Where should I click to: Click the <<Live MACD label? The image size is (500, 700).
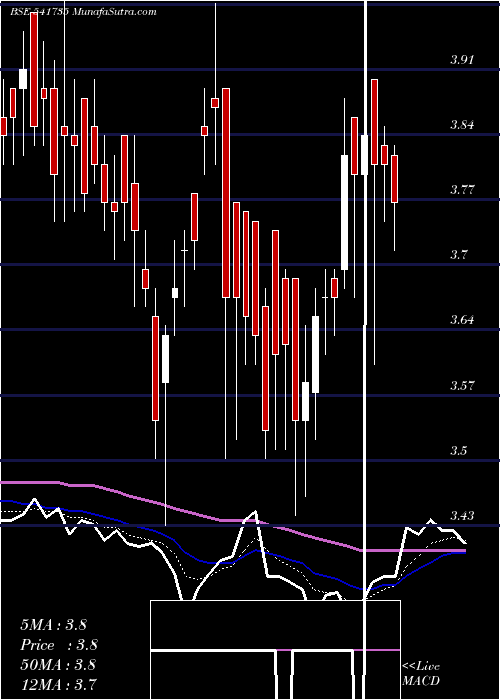click(x=421, y=674)
